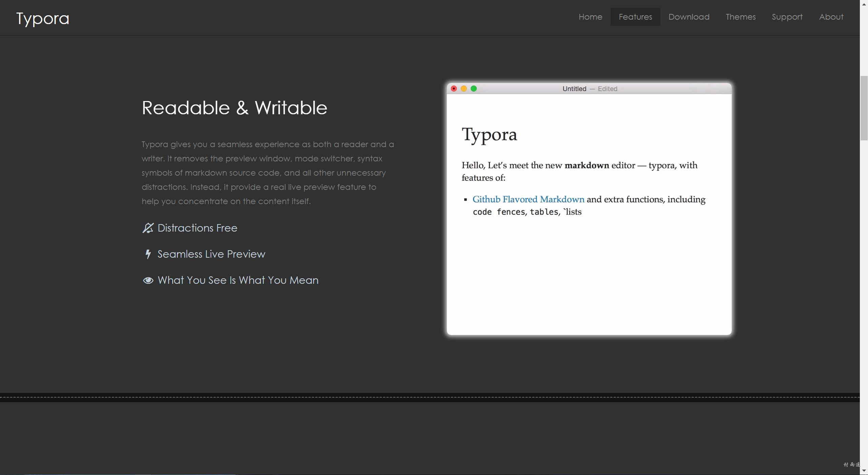Screen dimensions: 868x475
Task: Click the vertical scrollbar thumb
Action: coord(864,108)
